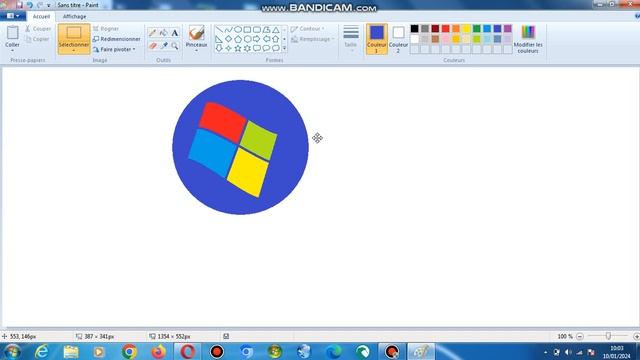Click Modifier les couleurs
Screen dimensions: 640x360
[528, 39]
